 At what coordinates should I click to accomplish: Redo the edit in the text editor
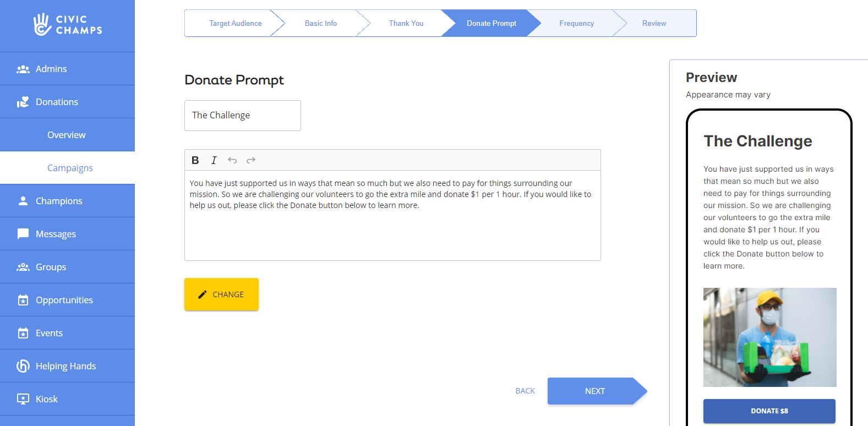coord(251,160)
